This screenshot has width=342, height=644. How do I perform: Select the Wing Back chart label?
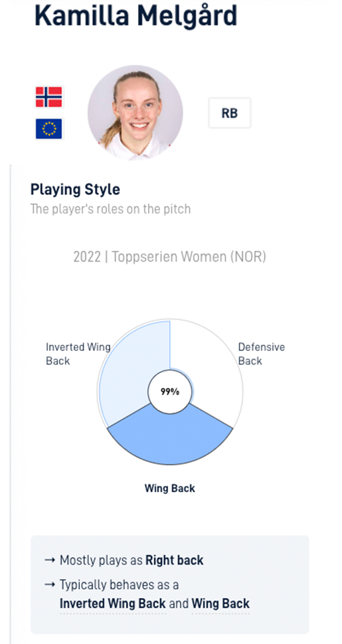coord(170,488)
